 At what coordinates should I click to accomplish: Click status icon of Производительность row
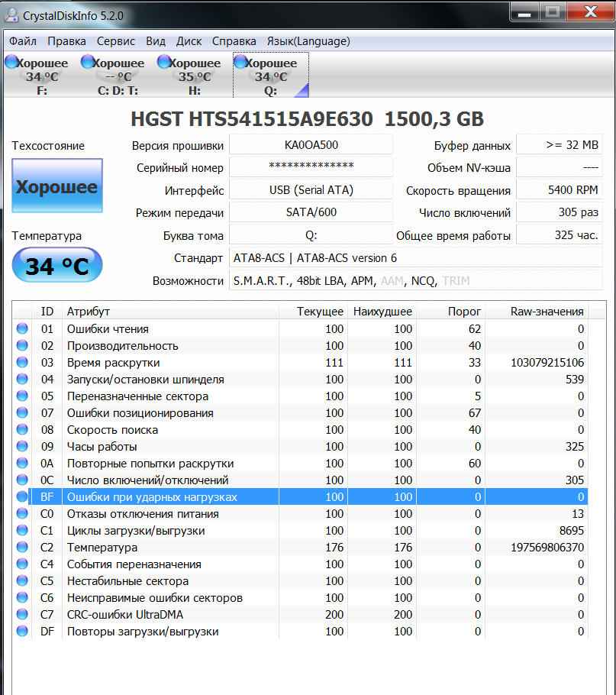pos(22,345)
